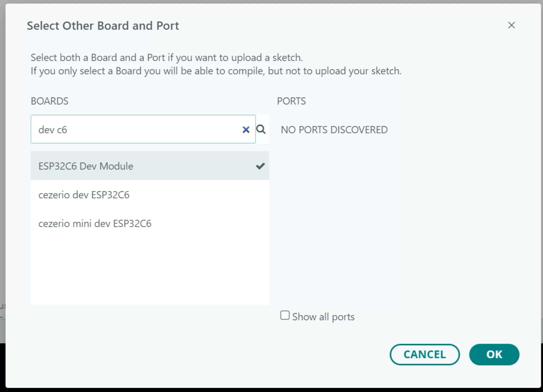Click the instruction line about compiling only
The image size is (543, 392).
click(216, 71)
